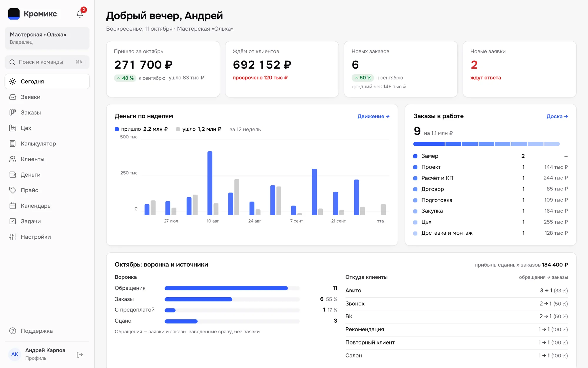Click the question mark icon beside Поддержка
588x368 pixels.
pos(13,331)
